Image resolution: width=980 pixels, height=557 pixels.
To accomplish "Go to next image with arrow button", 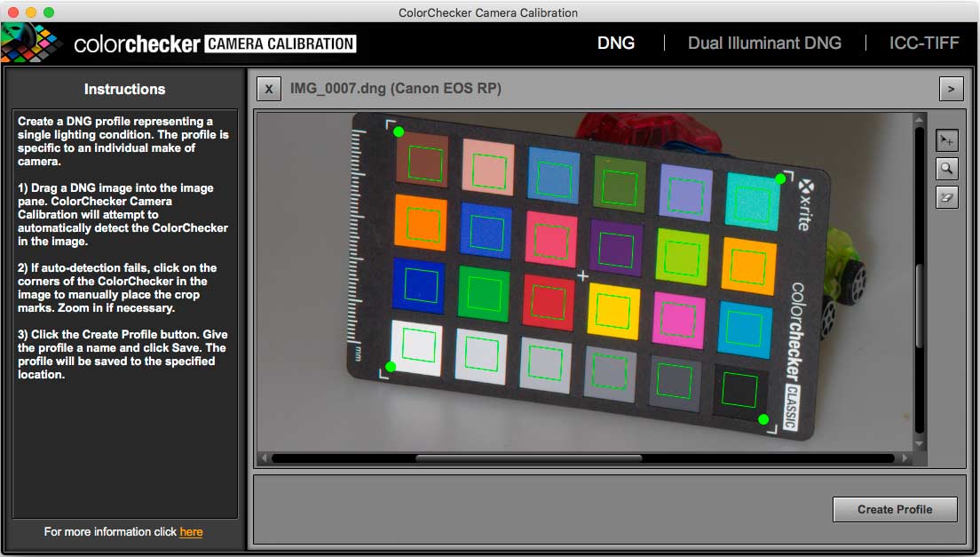I will pyautogui.click(x=952, y=89).
